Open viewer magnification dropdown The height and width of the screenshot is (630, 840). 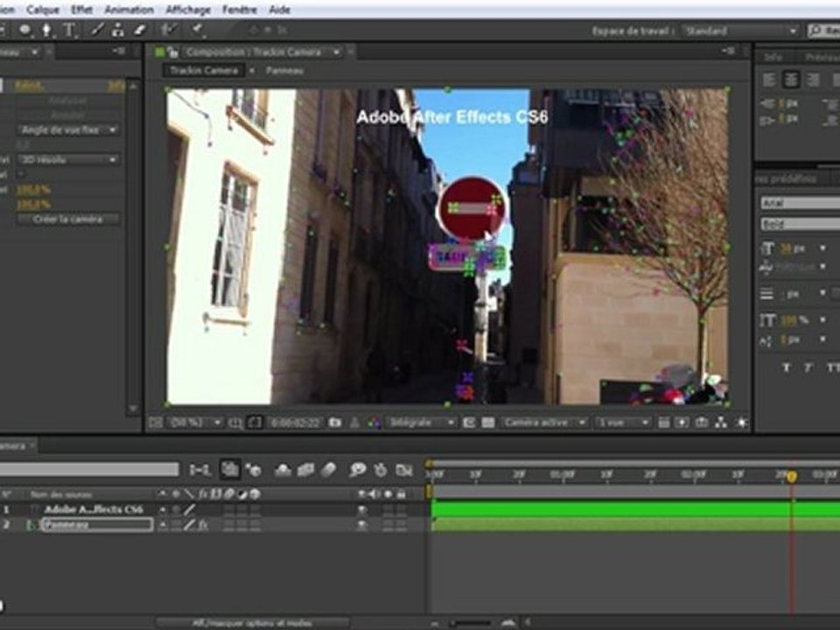(195, 423)
